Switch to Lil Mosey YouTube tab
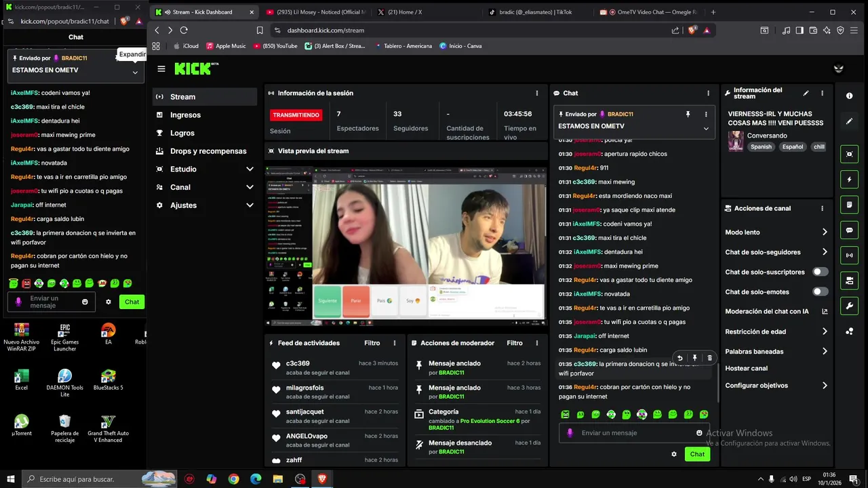868x488 pixels. (315, 12)
